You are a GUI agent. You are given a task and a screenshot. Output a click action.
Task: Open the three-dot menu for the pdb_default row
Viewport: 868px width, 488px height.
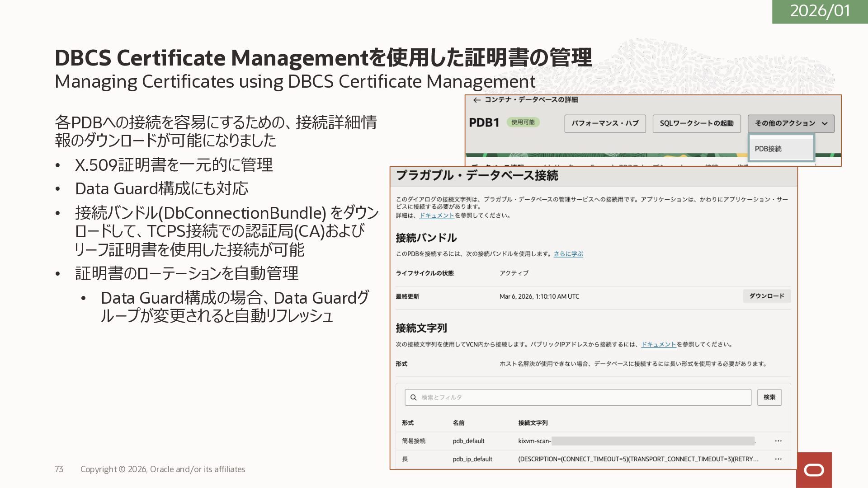coord(778,441)
